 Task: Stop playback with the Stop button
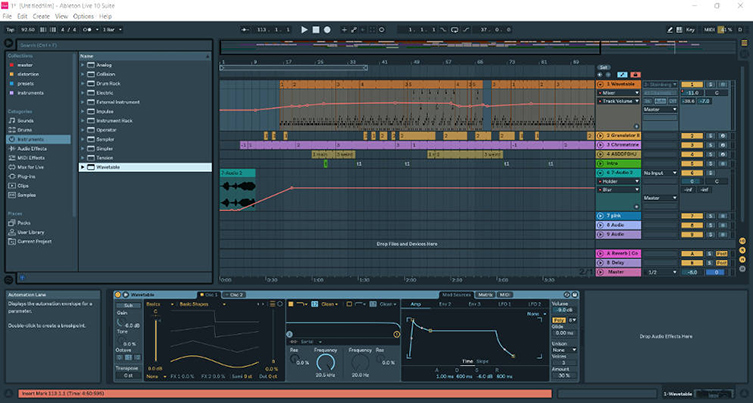click(x=316, y=30)
